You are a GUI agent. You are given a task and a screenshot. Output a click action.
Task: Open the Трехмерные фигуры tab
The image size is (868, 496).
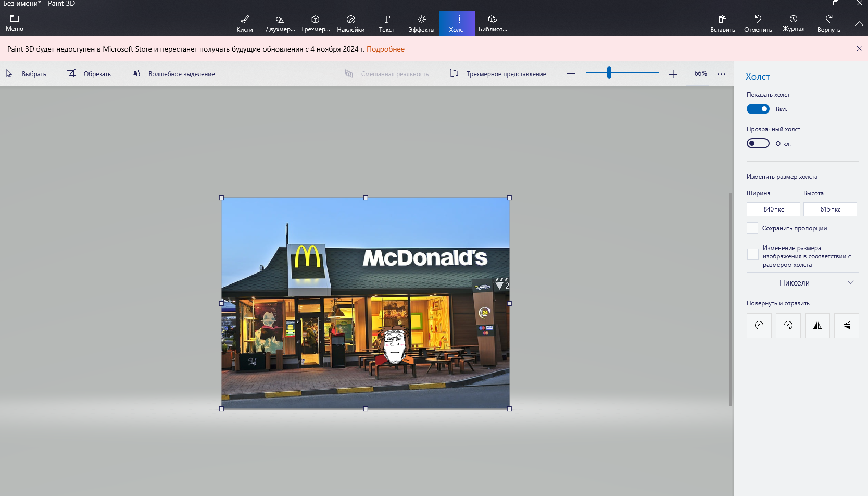pos(316,23)
